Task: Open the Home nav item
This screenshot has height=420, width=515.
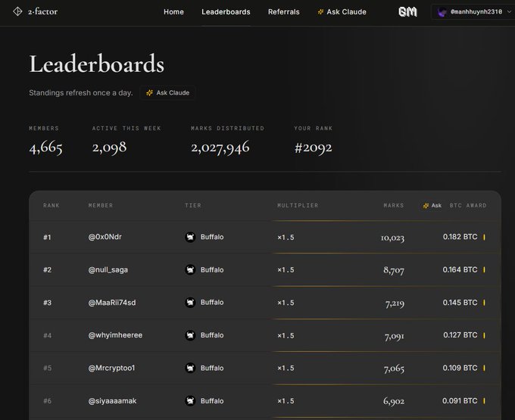Action: 173,12
